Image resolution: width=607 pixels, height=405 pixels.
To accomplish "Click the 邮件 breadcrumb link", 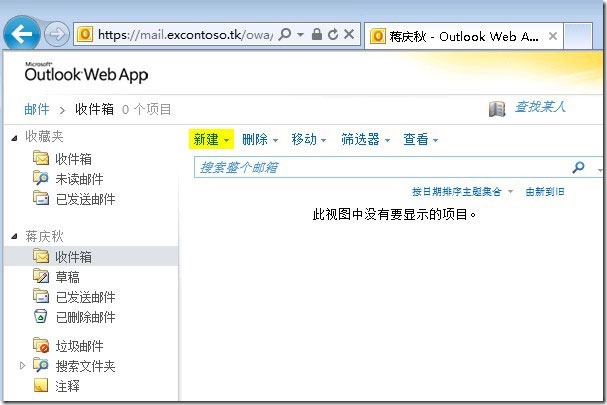I will pos(36,109).
